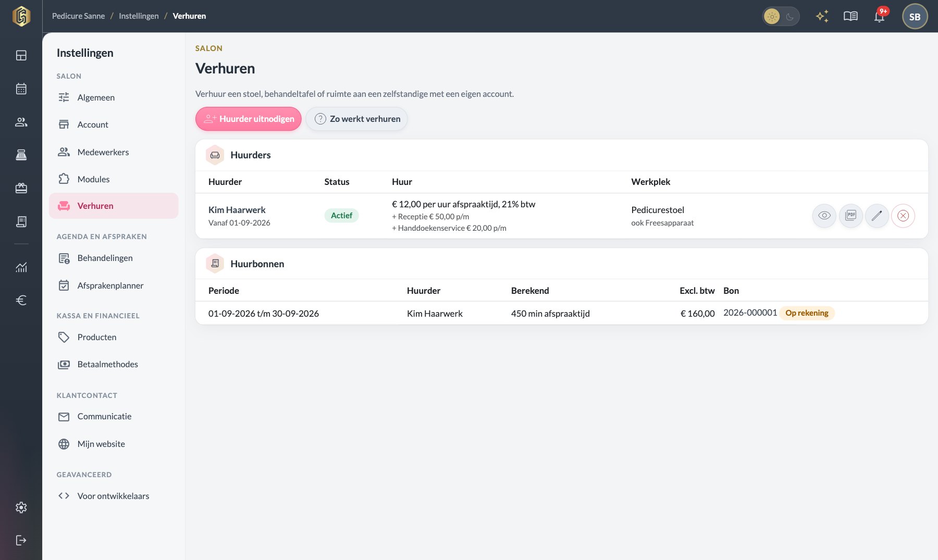Open the dashboard icon in left rail

[21, 55]
